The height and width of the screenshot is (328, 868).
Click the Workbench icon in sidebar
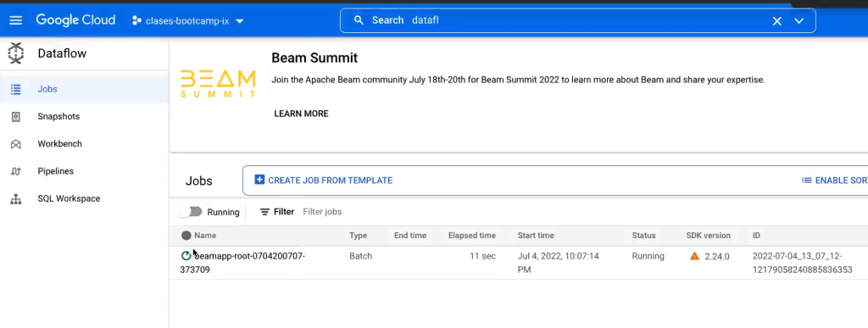pyautogui.click(x=16, y=144)
